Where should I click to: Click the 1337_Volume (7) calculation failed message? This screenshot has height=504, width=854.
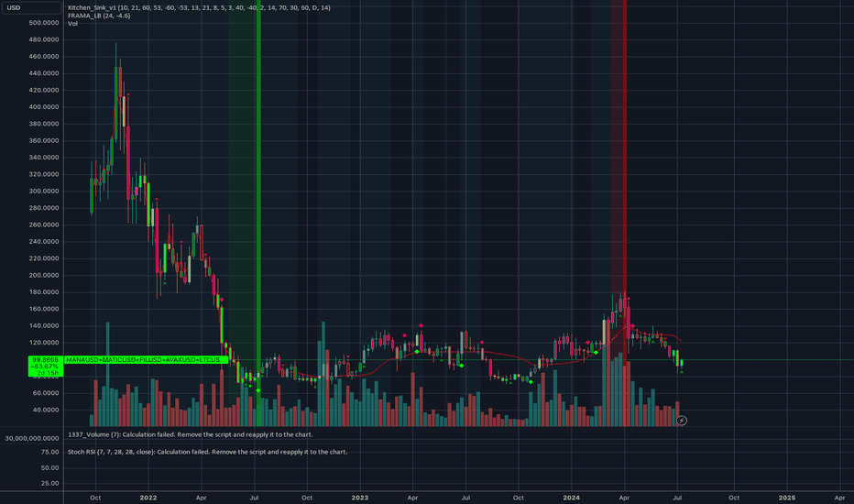pos(190,434)
